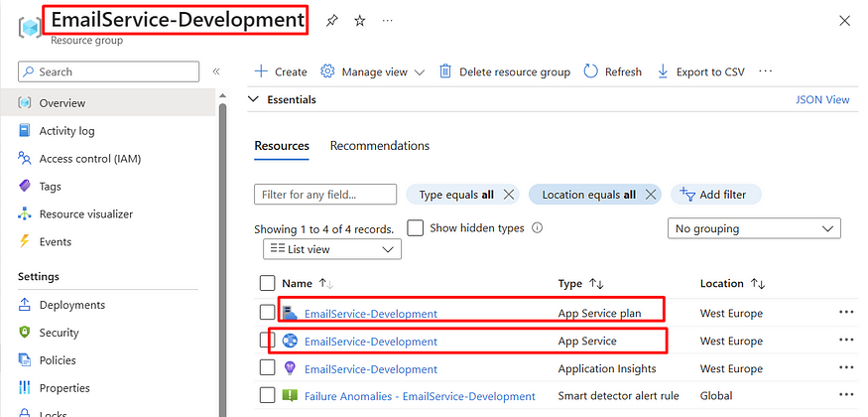Open the Type equals all filter

(456, 195)
